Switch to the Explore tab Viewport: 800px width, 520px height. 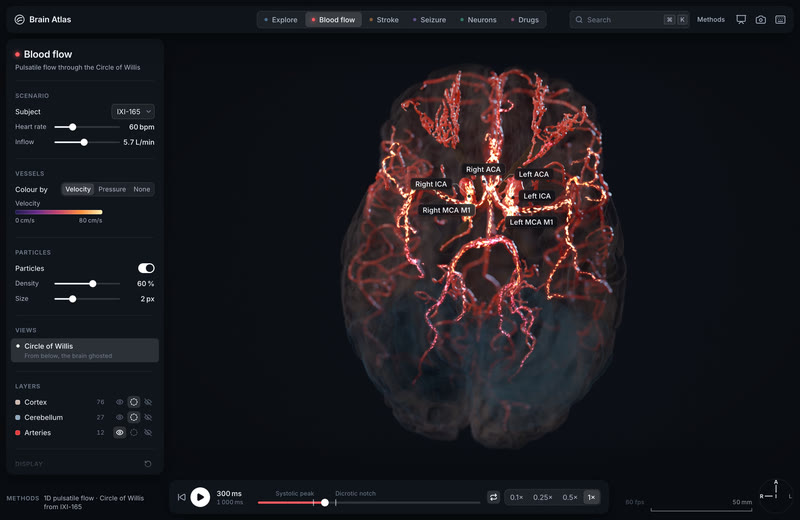coord(280,19)
